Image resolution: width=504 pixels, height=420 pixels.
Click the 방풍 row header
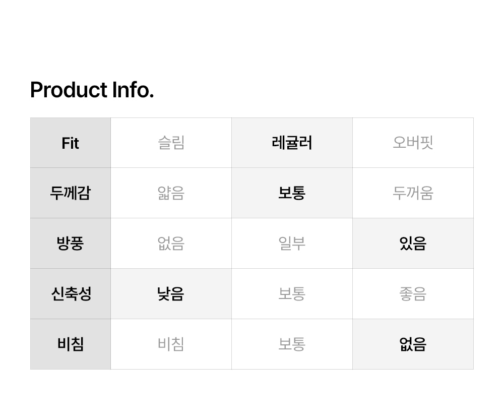(71, 244)
